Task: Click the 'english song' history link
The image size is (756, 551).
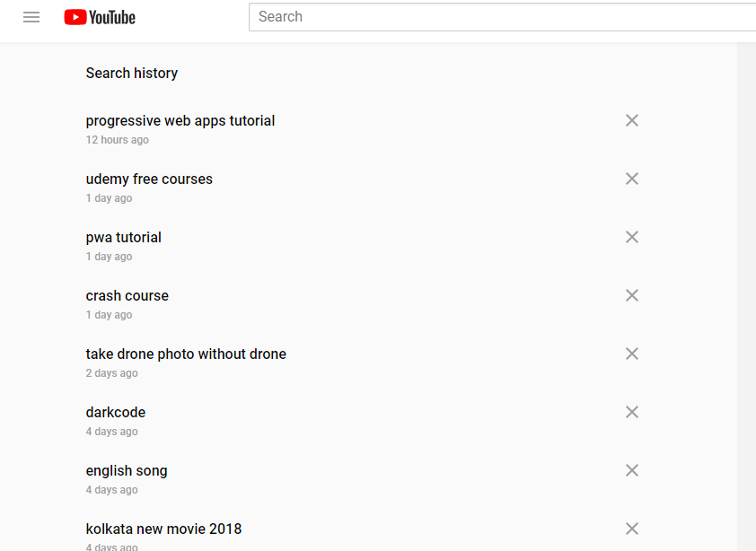Action: tap(127, 471)
